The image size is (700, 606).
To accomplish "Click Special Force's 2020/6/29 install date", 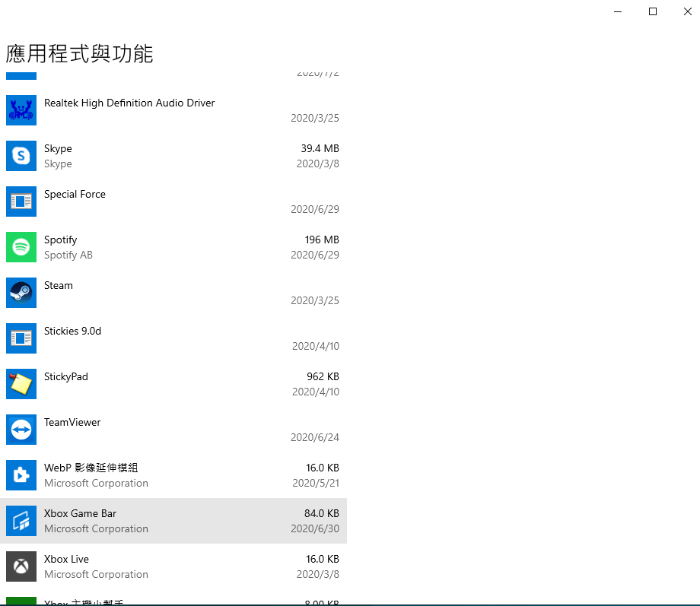I will coord(315,209).
